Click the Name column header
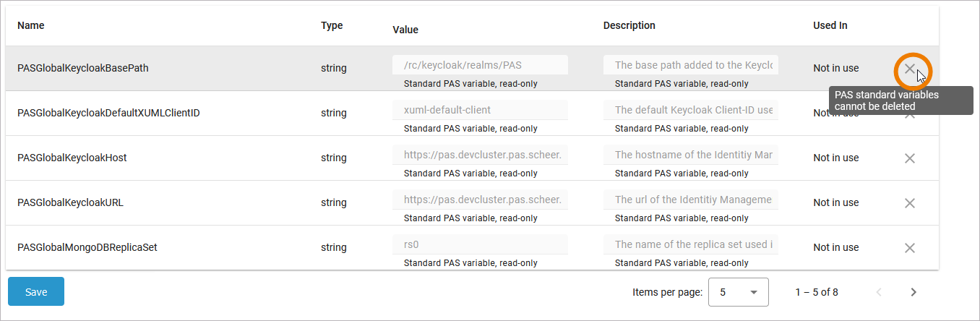980x321 pixels. coord(31,25)
